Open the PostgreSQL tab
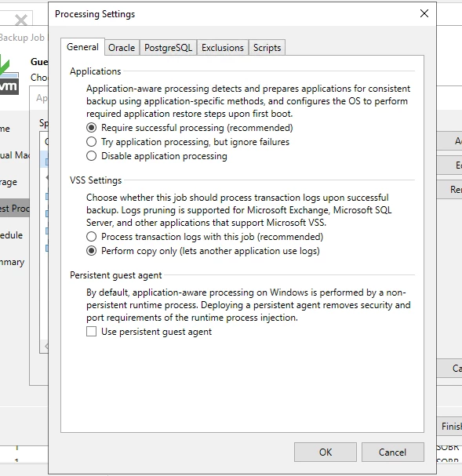Screen dimensions: 462x476 point(168,48)
